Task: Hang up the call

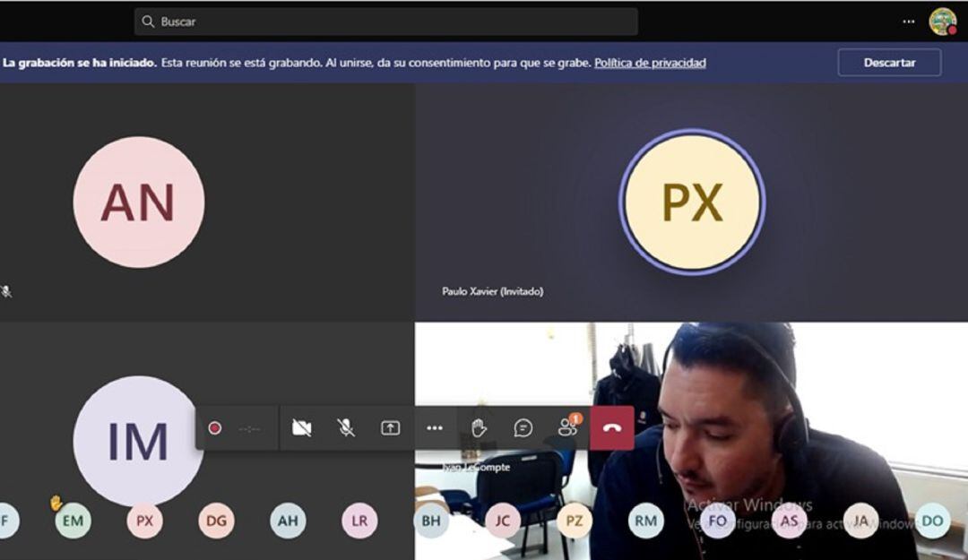Action: point(612,428)
